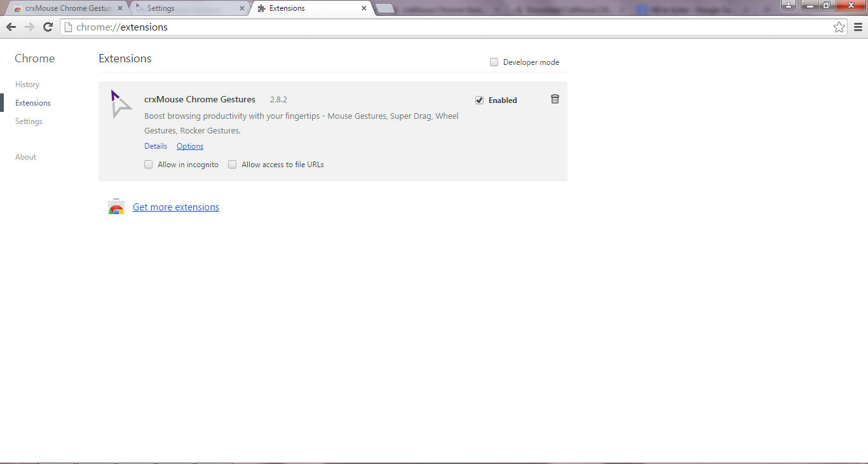This screenshot has height=464, width=868.
Task: Remove crxMouse using the trash icon
Action: pos(555,99)
